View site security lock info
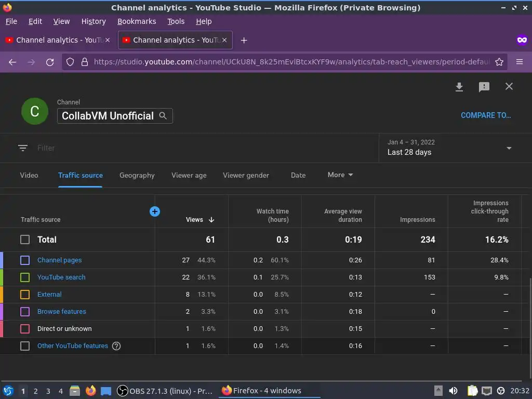Screen dimensions: 532x399 (85, 62)
